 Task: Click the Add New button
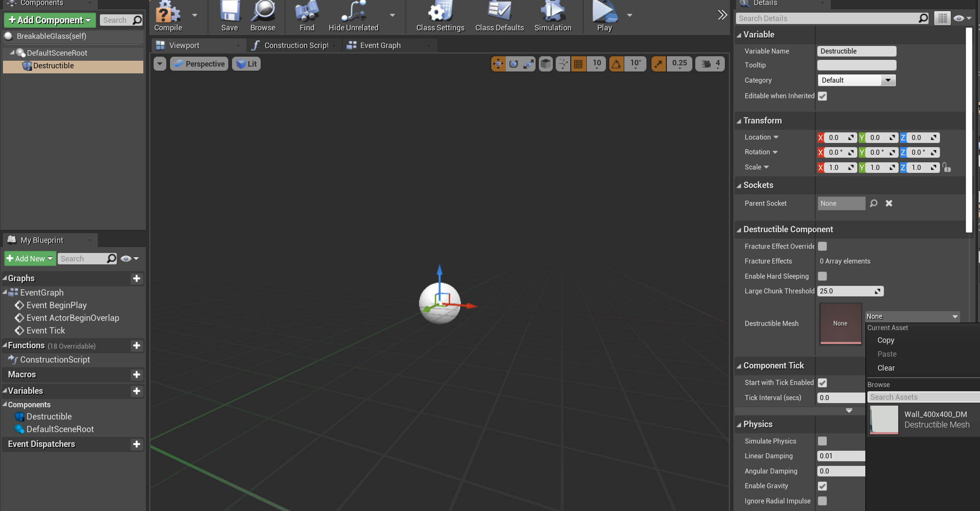pos(30,258)
